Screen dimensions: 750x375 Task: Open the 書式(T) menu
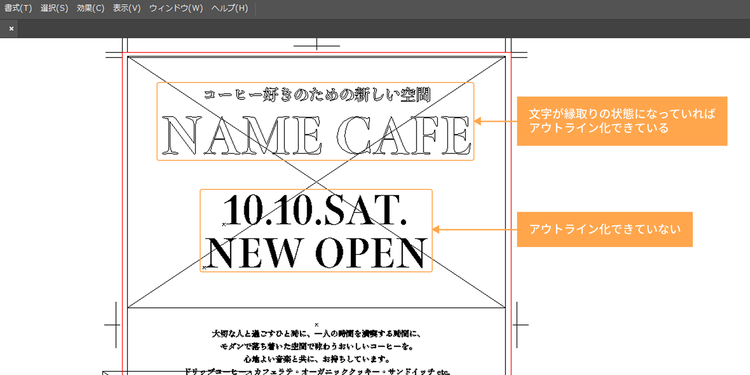click(18, 9)
